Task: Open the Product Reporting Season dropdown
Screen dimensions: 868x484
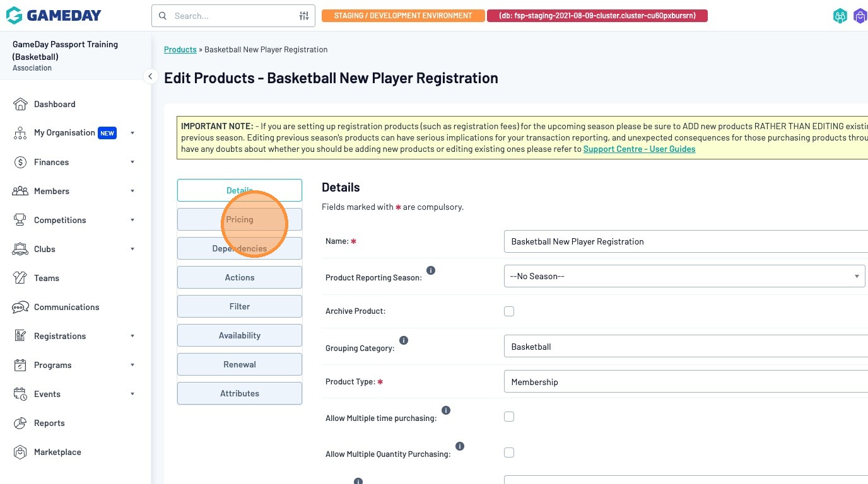Action: pyautogui.click(x=684, y=276)
